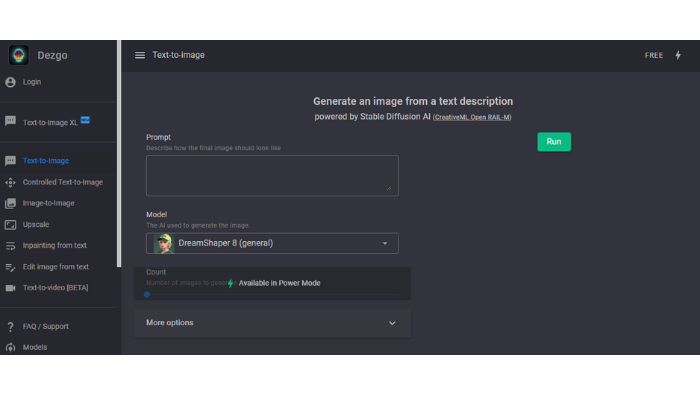Image resolution: width=700 pixels, height=400 pixels.
Task: Expand the More options panel
Action: (x=272, y=323)
